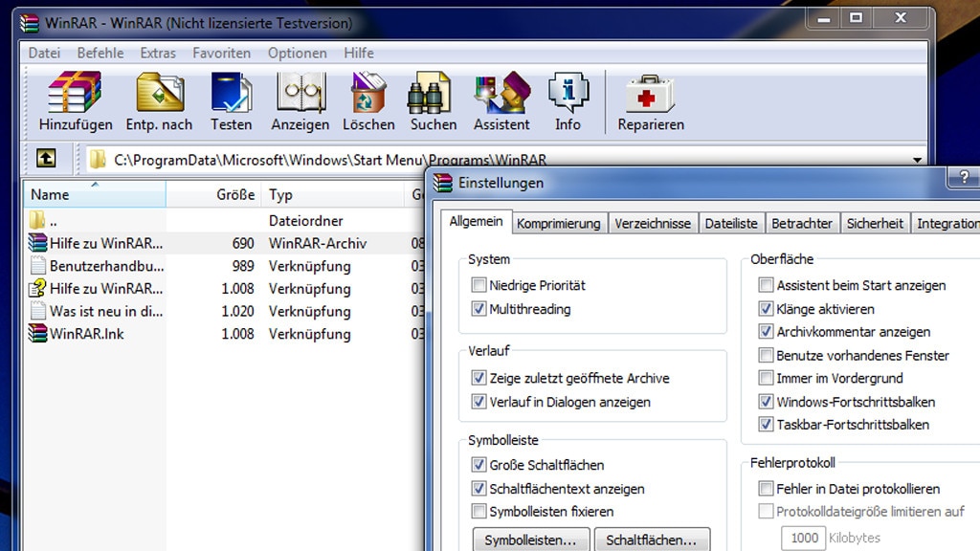Toggle Große Schaltflächen checkbox
The image size is (980, 551).
[x=479, y=464]
